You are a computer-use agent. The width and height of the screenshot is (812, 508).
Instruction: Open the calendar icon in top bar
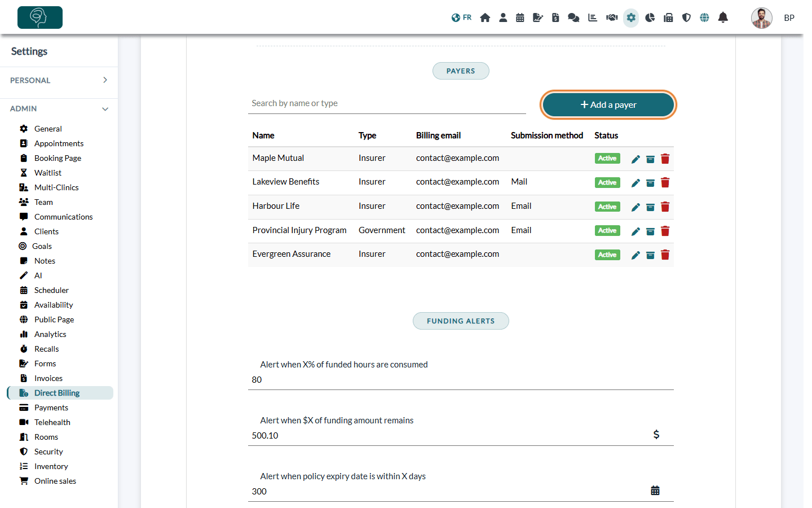(x=520, y=17)
